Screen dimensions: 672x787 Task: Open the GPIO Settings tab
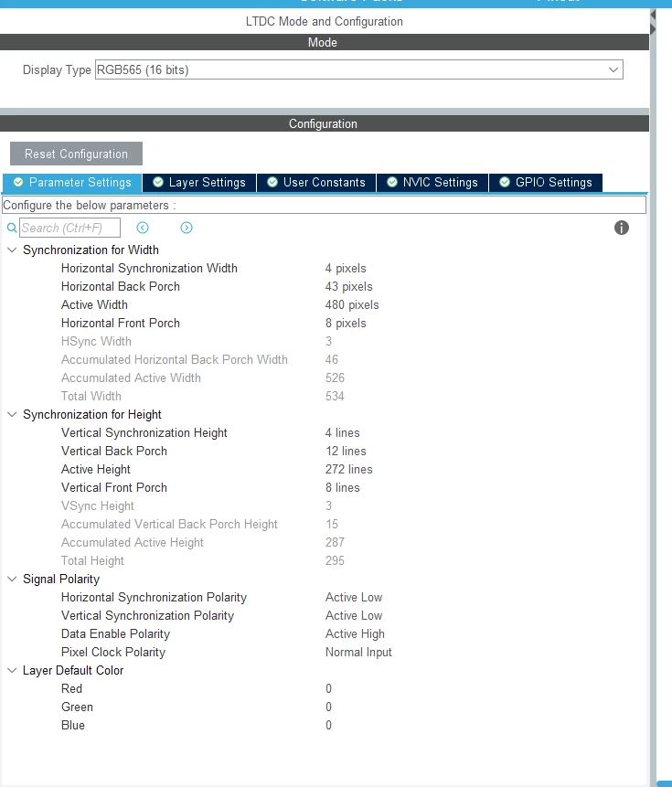click(546, 182)
